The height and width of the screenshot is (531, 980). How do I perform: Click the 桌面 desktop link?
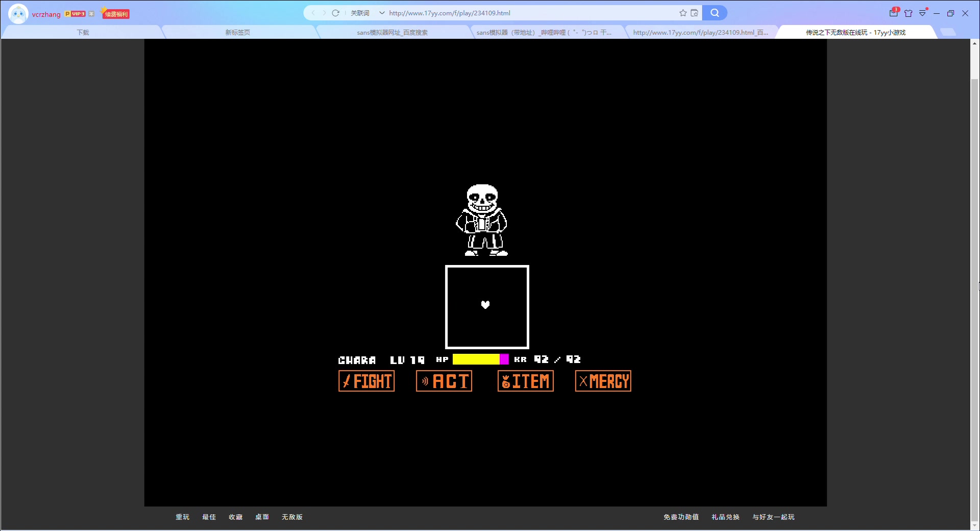pos(262,517)
